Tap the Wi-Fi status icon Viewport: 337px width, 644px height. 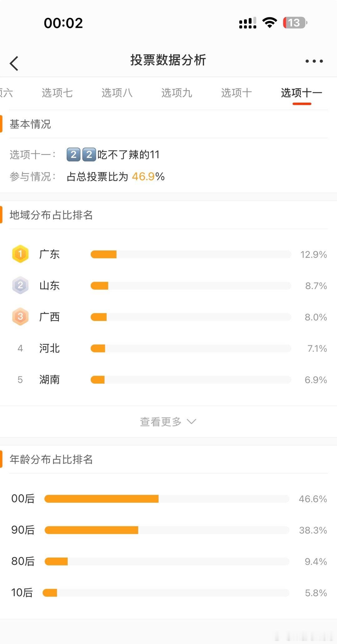coord(270,23)
